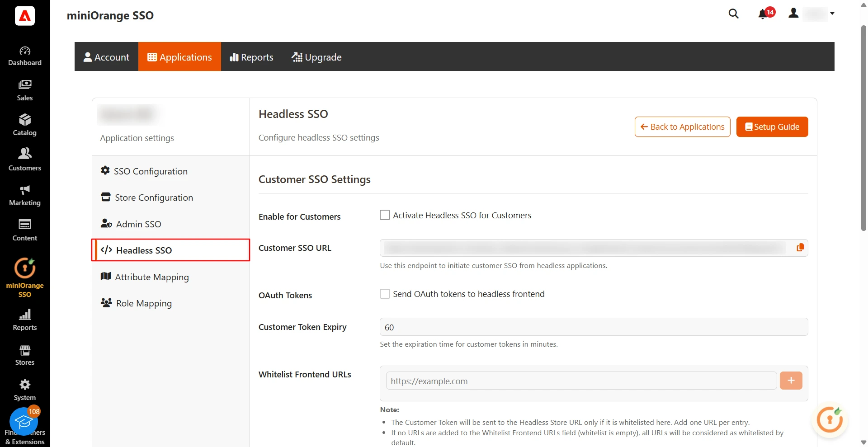Click the page vertical scrollbar
Screen dimensions: 868x447
click(x=863, y=129)
